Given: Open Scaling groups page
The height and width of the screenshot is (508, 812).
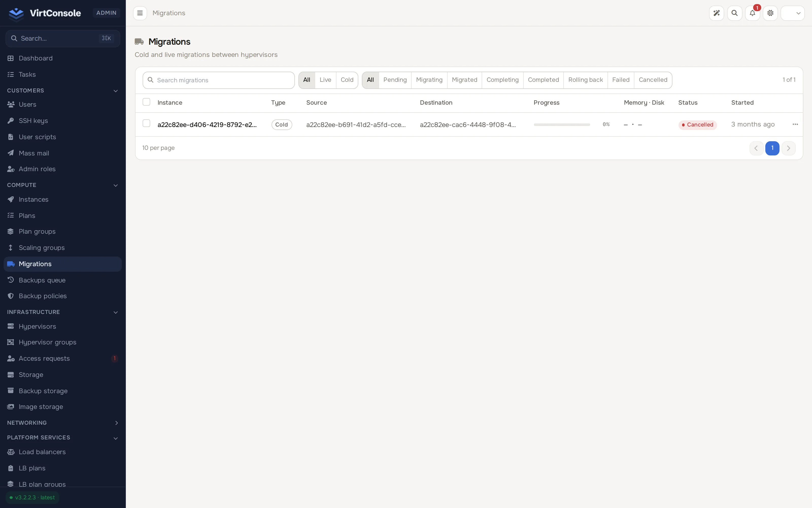Looking at the screenshot, I should [x=63, y=248].
